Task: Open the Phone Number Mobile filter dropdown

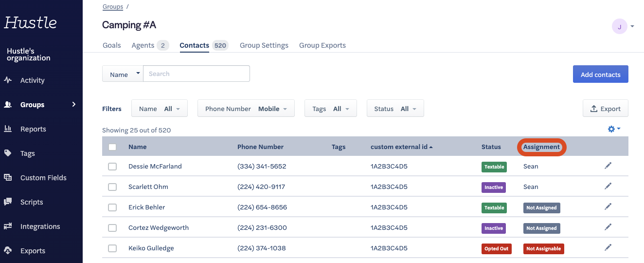Action: click(246, 109)
